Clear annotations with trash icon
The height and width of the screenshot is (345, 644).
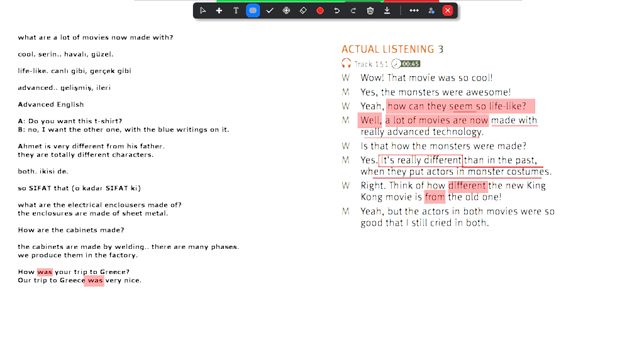tap(370, 11)
